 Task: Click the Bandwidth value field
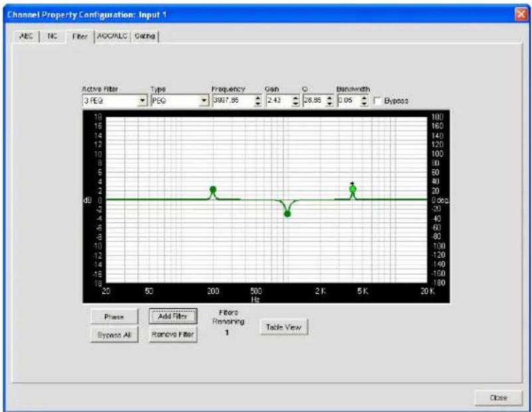349,101
